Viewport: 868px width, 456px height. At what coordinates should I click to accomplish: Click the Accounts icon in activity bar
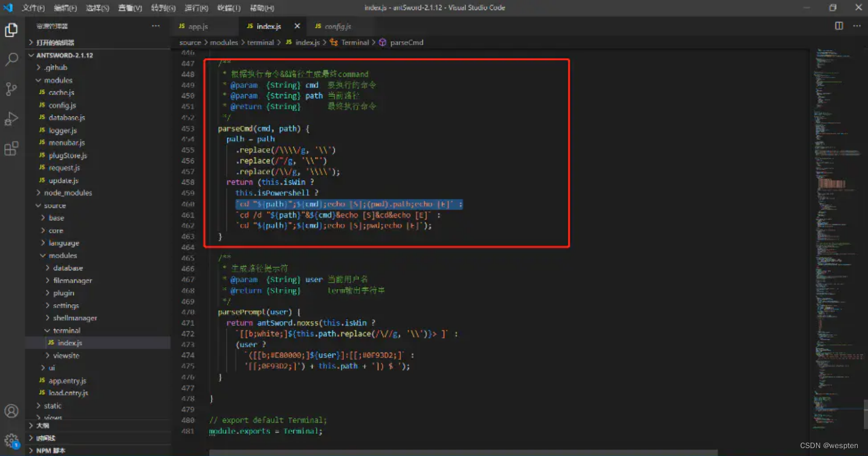coord(11,411)
